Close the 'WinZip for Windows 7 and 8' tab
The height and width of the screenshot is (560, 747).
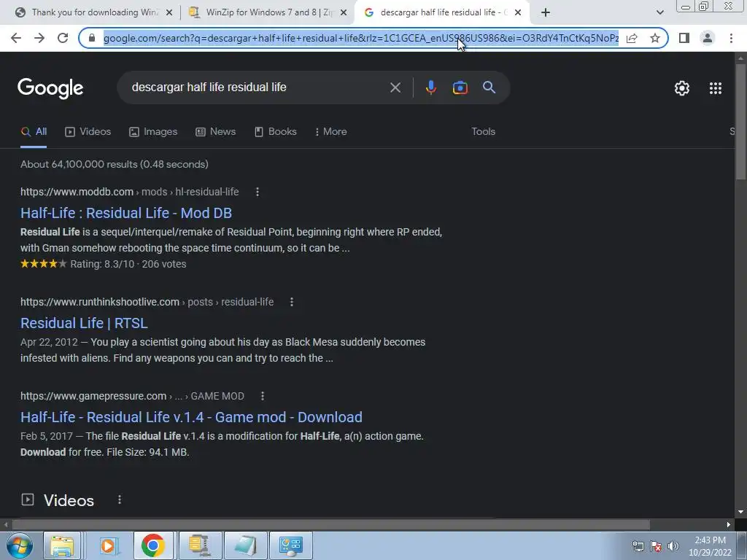click(x=344, y=12)
